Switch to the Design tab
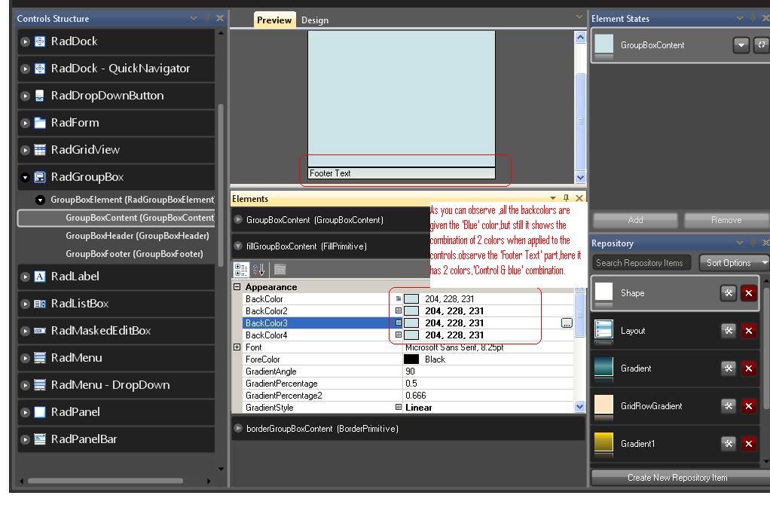Image resolution: width=770 pixels, height=532 pixels. (315, 20)
